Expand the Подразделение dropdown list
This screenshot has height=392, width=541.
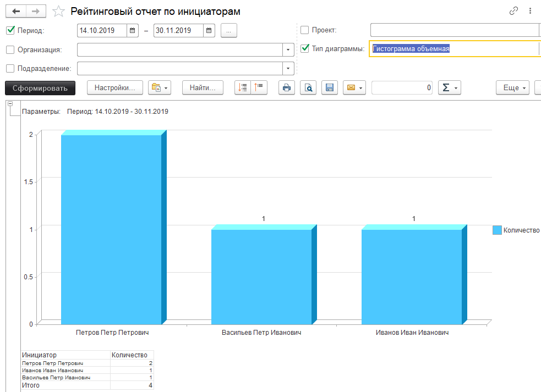pyautogui.click(x=288, y=69)
